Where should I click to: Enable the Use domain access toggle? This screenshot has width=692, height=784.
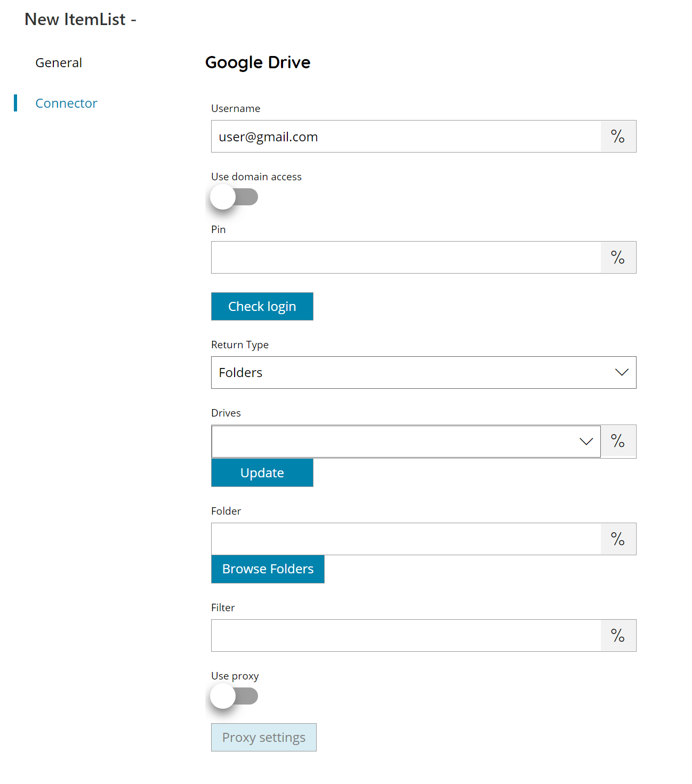pyautogui.click(x=234, y=196)
